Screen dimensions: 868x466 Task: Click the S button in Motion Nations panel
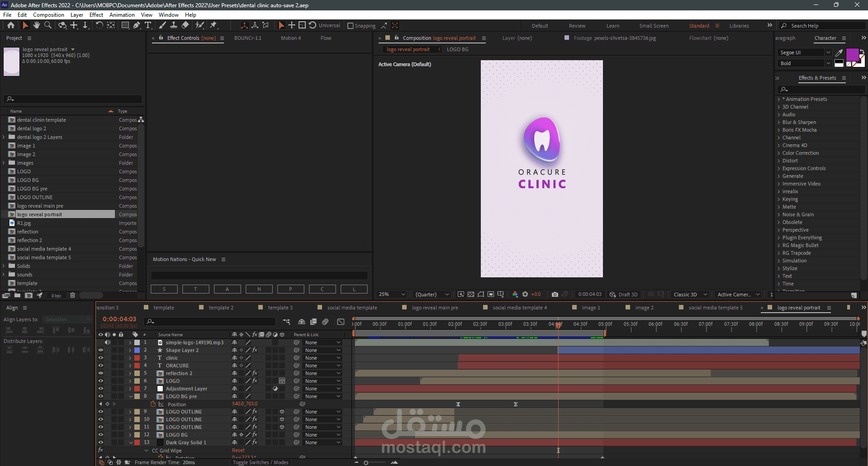click(164, 289)
